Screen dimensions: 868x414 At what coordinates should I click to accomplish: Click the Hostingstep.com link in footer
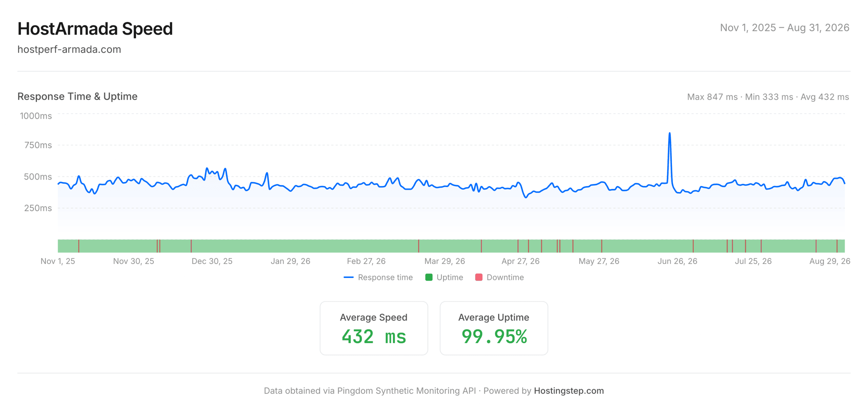pos(569,391)
